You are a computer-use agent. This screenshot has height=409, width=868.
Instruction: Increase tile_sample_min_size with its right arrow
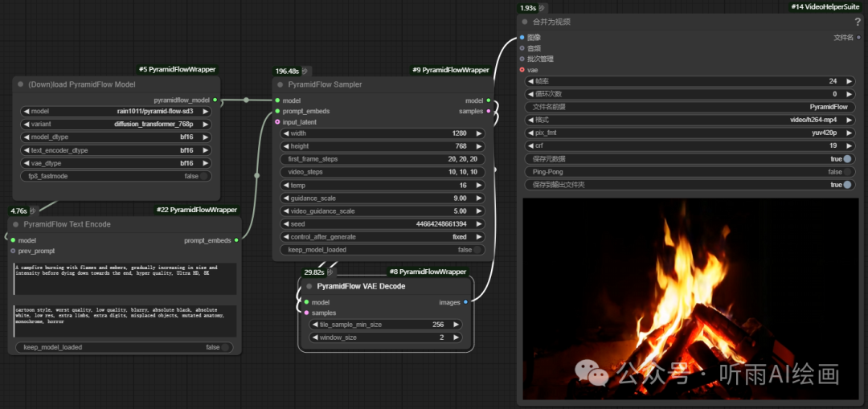coord(457,325)
